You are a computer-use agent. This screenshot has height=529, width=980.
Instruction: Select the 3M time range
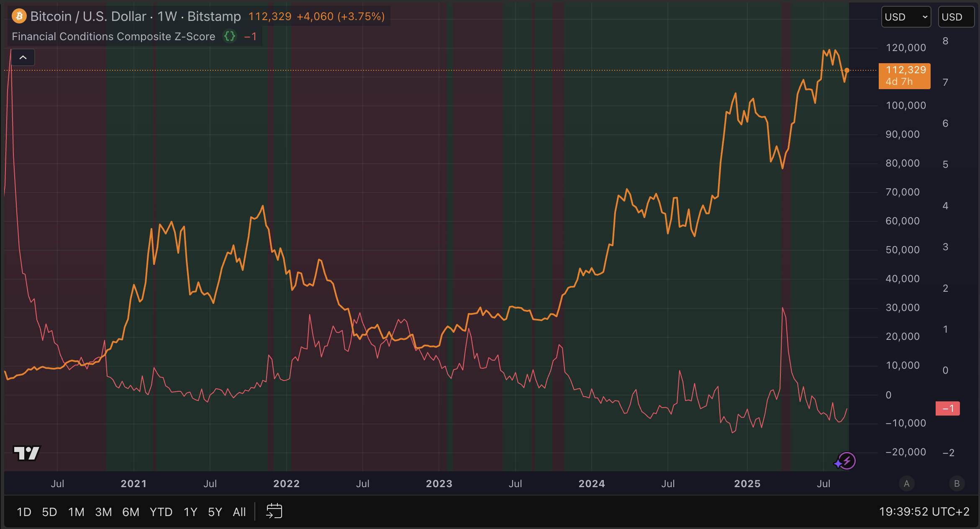[103, 512]
